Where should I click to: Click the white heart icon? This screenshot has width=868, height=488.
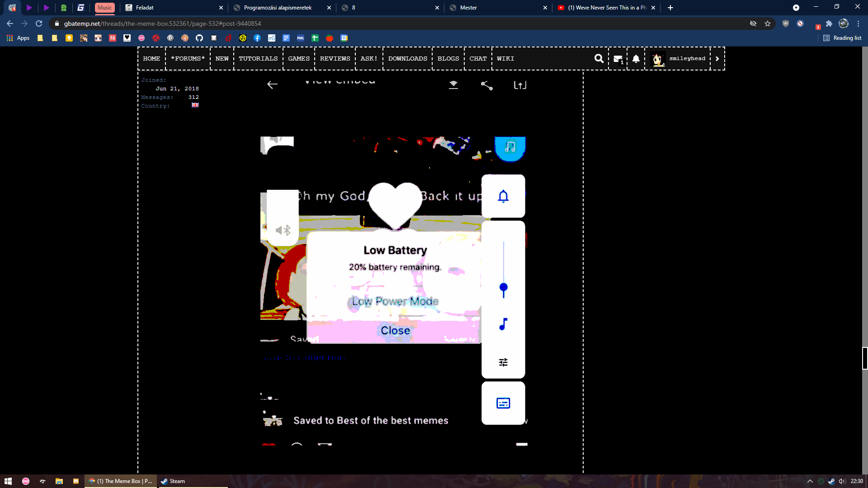coord(395,205)
